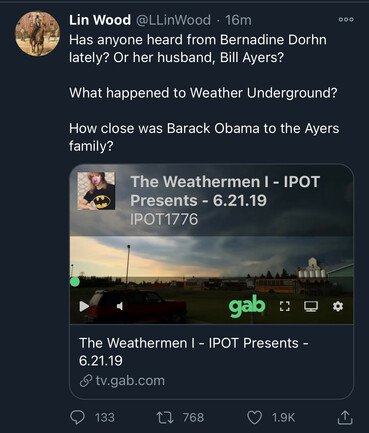The image size is (369, 433).
Task: Open the tv.gab.com link
Action: 122,380
